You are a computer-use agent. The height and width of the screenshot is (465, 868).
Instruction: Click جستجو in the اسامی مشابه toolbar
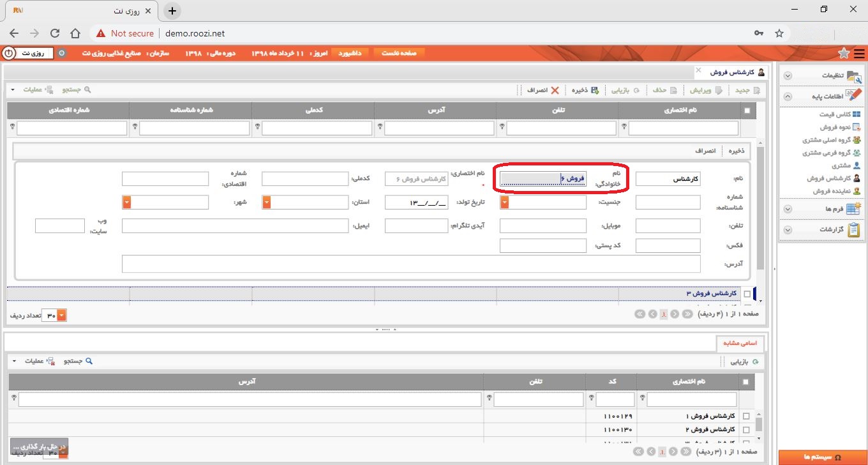pyautogui.click(x=77, y=362)
